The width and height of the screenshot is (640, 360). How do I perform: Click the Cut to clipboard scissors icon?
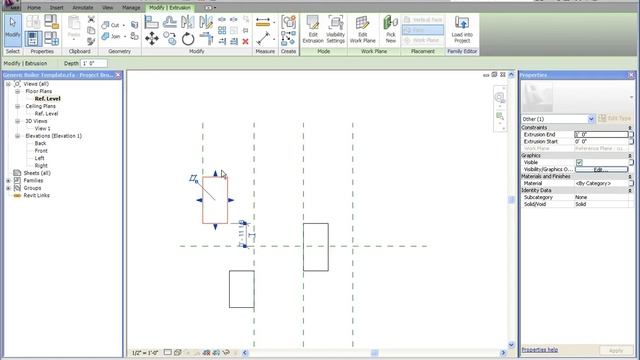click(91, 20)
